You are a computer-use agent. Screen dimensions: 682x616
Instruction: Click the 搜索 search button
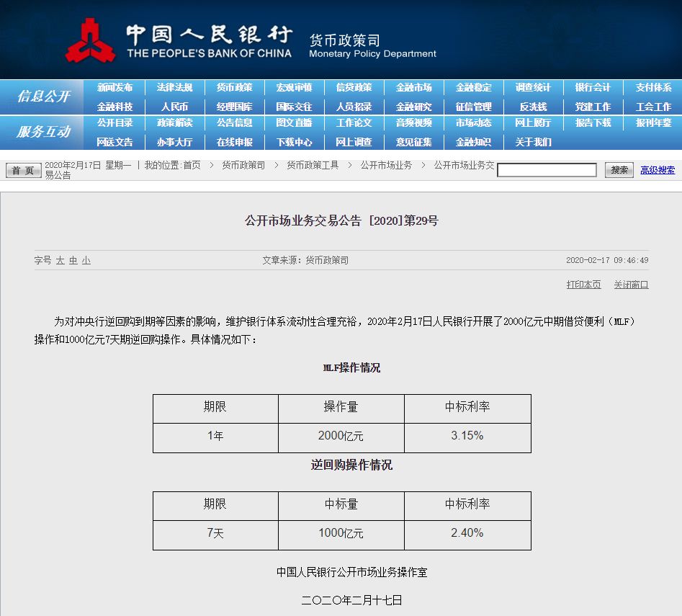pos(618,169)
